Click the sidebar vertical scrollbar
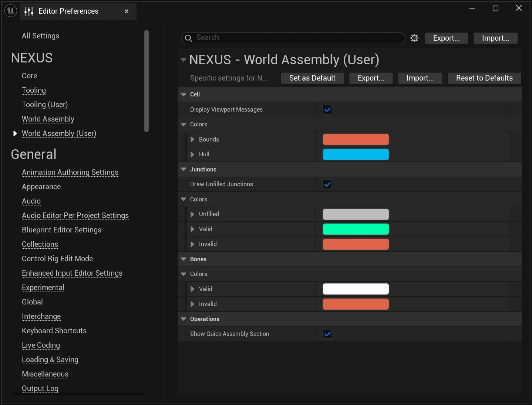532x405 pixels. [x=147, y=81]
